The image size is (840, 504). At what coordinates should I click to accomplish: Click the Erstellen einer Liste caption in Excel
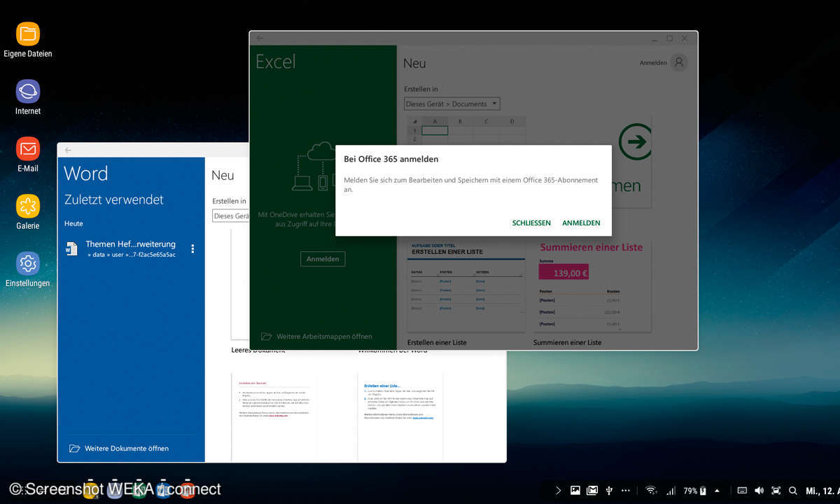click(x=437, y=342)
